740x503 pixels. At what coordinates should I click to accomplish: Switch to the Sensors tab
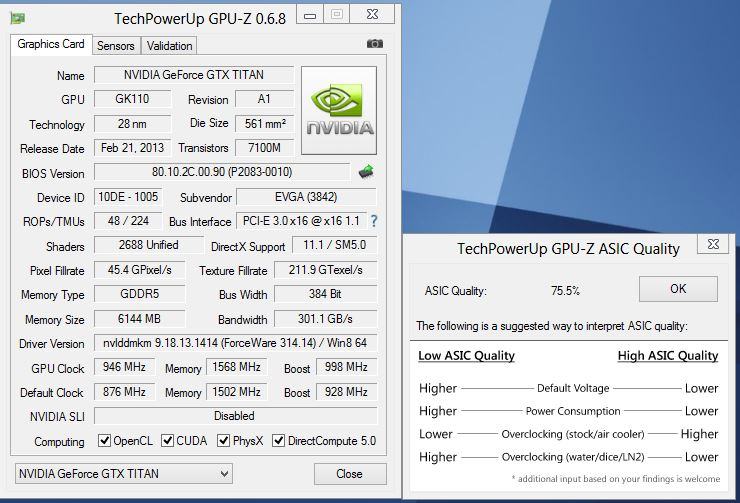tap(116, 46)
